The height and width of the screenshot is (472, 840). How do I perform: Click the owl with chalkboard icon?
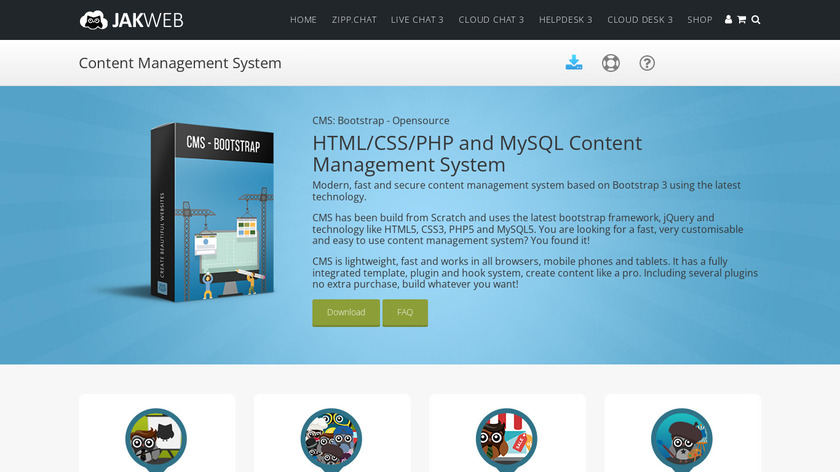[156, 439]
